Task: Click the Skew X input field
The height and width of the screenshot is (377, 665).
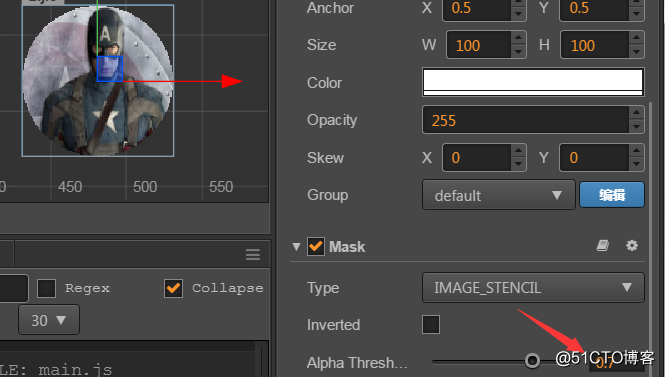Action: point(476,158)
